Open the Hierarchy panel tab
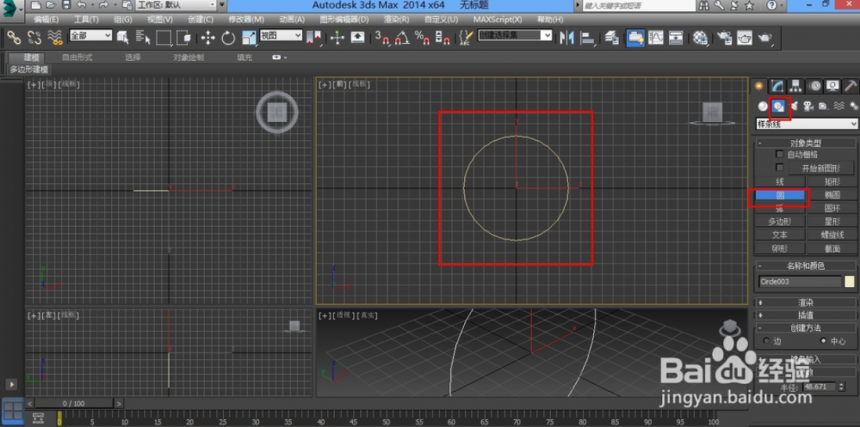Screen dimensions: 860x427 (795, 86)
